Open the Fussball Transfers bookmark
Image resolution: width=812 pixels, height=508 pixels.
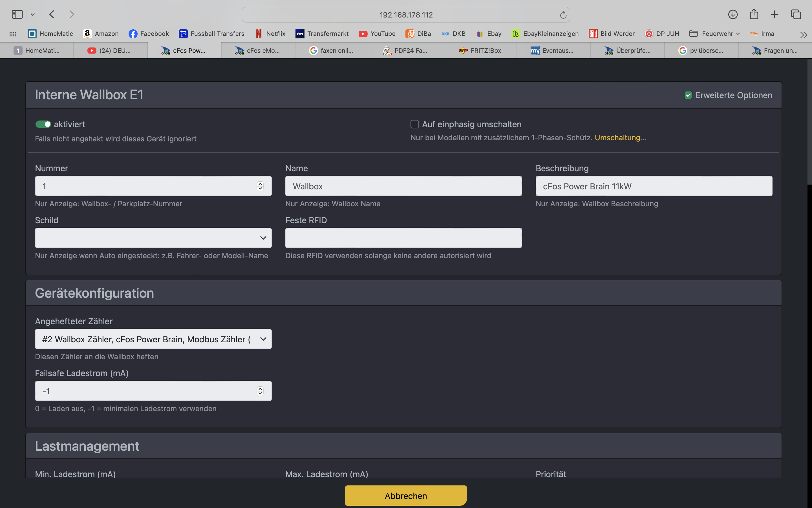(212, 34)
